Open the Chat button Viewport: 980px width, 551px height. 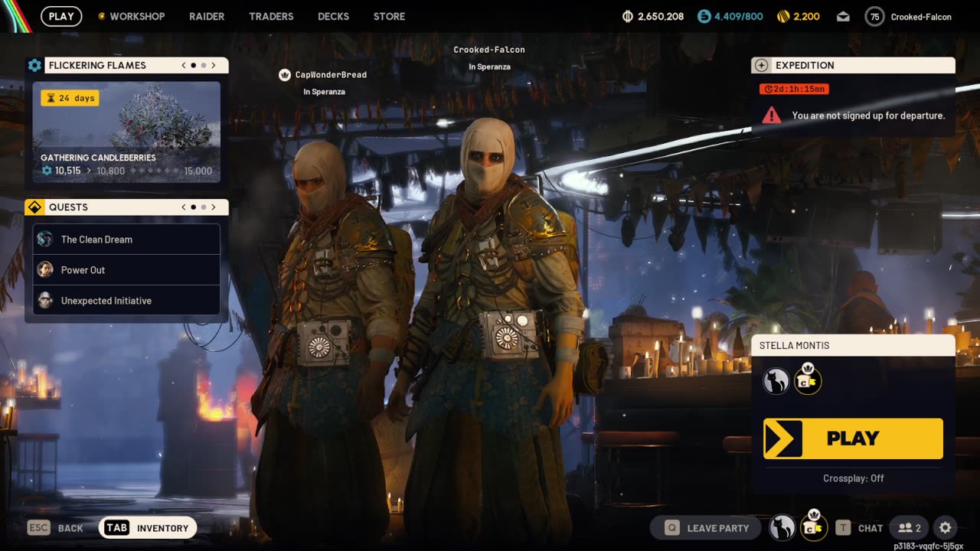point(859,528)
